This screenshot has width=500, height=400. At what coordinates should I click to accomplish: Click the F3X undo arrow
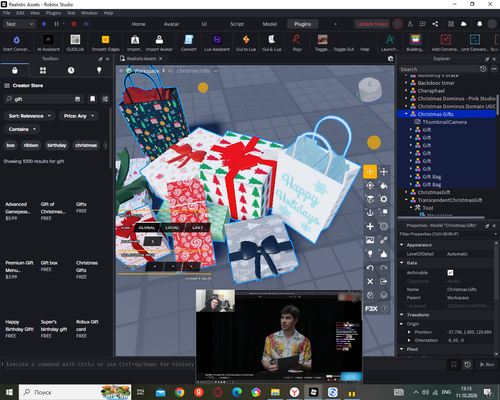[370, 268]
